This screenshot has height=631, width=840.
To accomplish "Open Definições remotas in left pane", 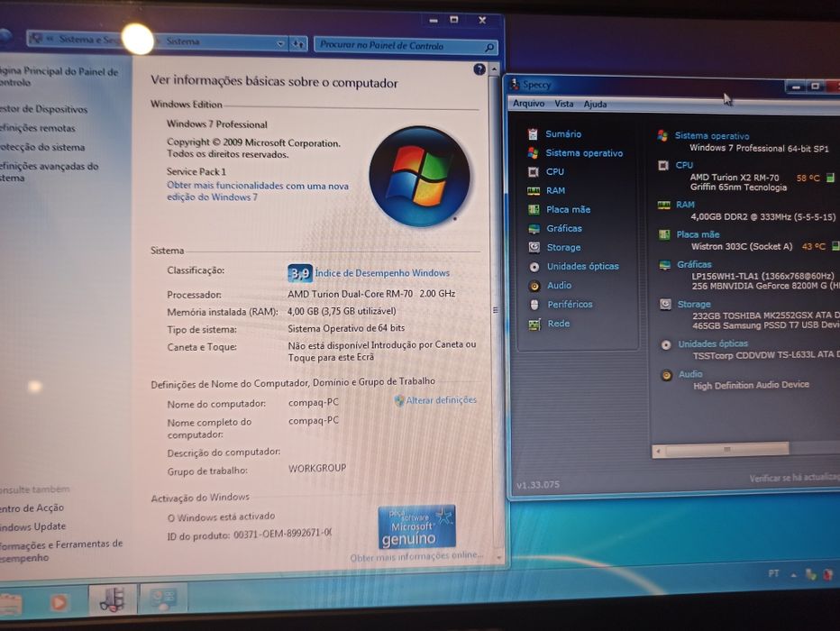I will (x=37, y=128).
